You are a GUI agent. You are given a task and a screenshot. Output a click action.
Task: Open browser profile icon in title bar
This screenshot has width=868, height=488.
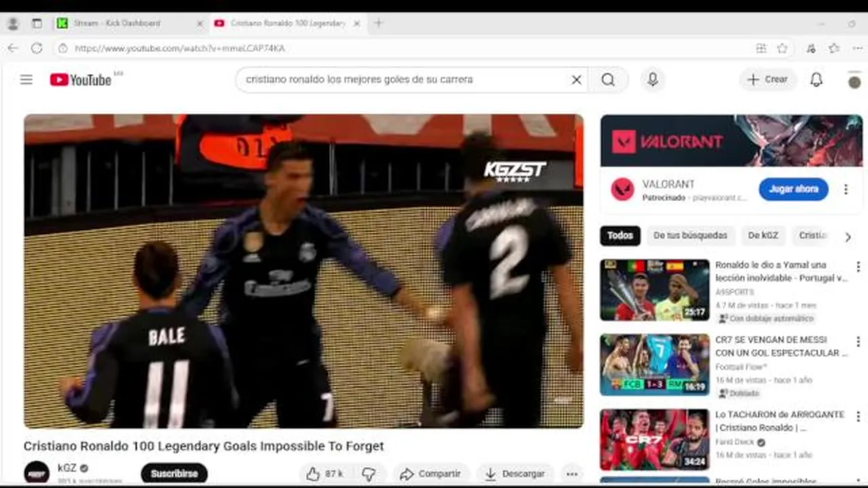tap(12, 23)
